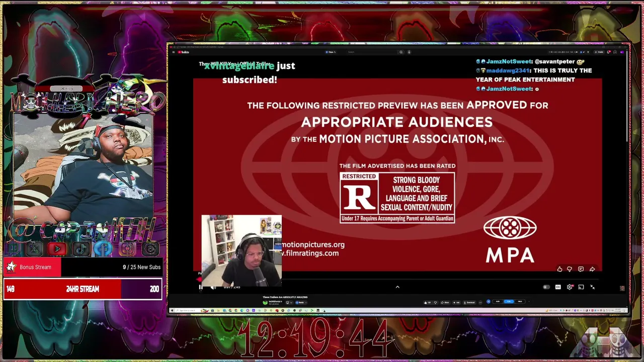Mute the YouTube player volume
This screenshot has width=644, height=362.
coord(213,287)
